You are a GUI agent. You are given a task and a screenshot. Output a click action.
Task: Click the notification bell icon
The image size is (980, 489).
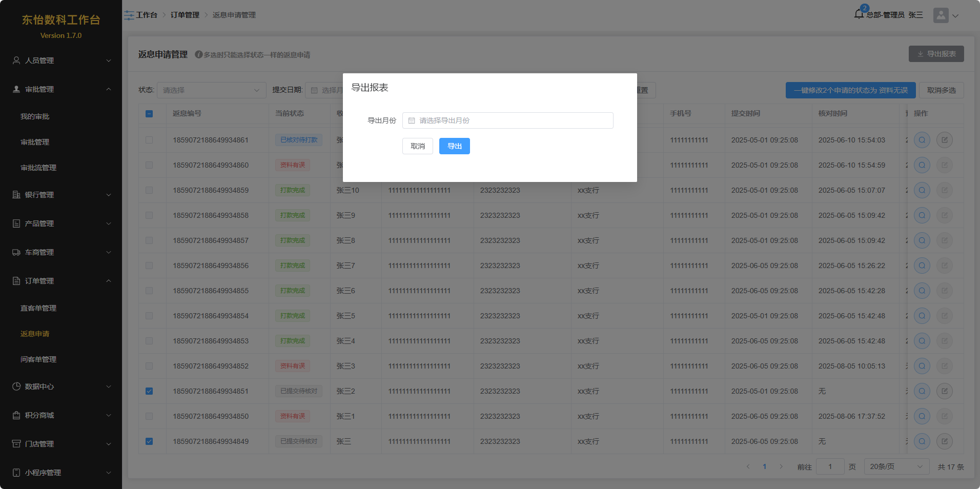click(859, 14)
